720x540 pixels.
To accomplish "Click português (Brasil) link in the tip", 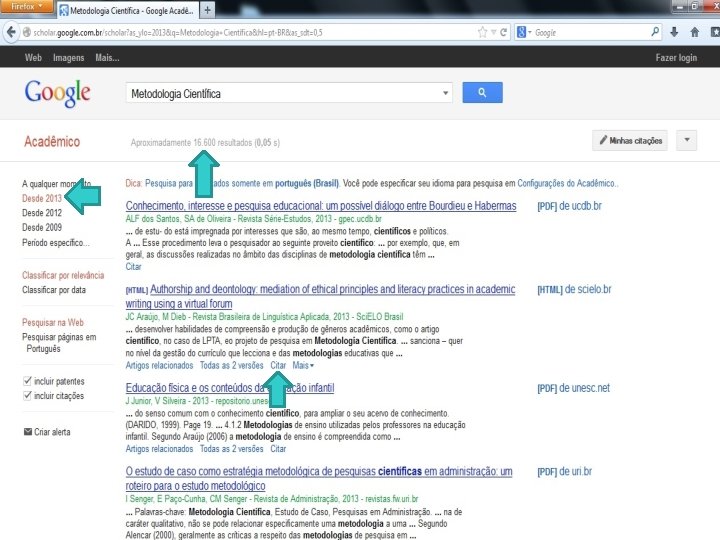I will 306,183.
